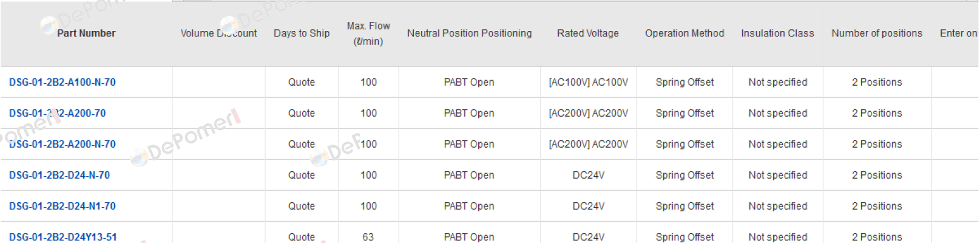Image resolution: width=980 pixels, height=243 pixels.
Task: Open part DSG-01-2B2-A200-N-70 link
Action: coord(62,144)
